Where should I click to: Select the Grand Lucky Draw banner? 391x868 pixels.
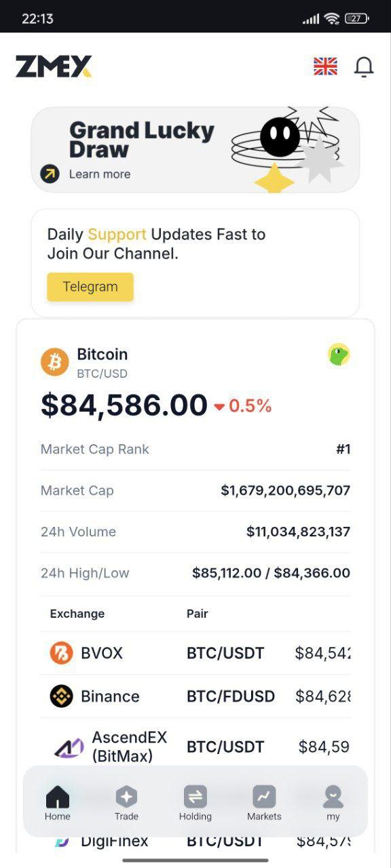195,150
